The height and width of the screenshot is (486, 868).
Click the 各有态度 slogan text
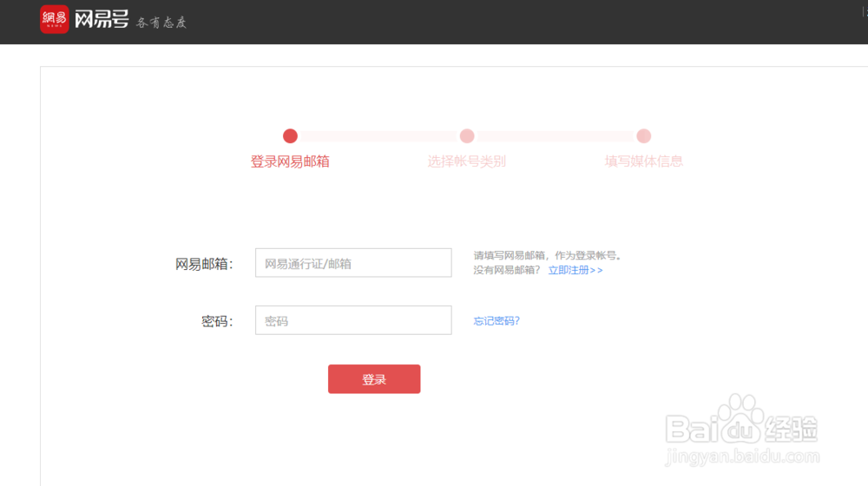pyautogui.click(x=161, y=23)
